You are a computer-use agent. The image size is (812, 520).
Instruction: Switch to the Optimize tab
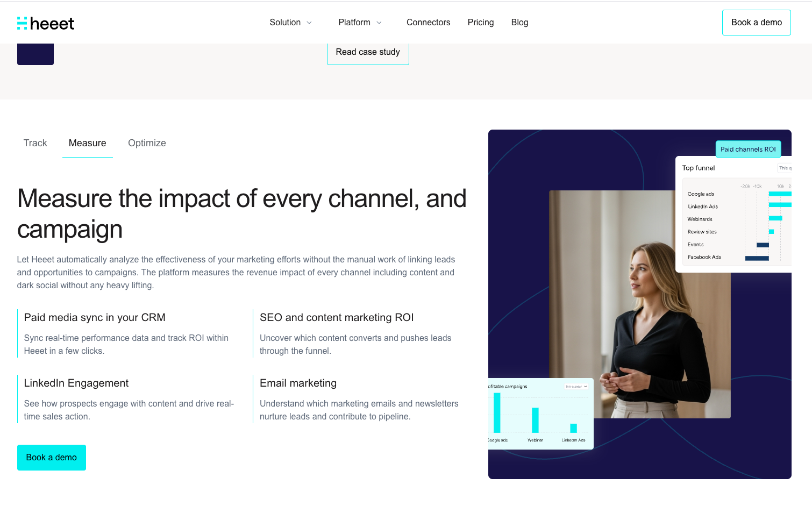(x=147, y=143)
